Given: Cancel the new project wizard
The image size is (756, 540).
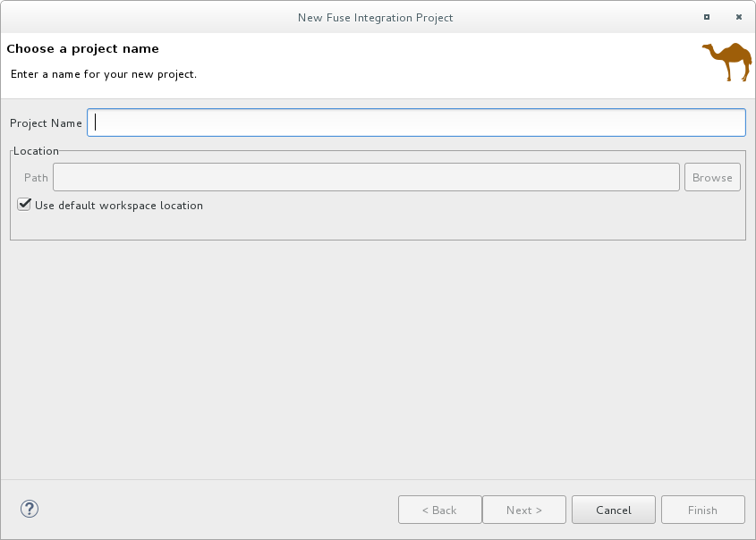Looking at the screenshot, I should click(613, 510).
